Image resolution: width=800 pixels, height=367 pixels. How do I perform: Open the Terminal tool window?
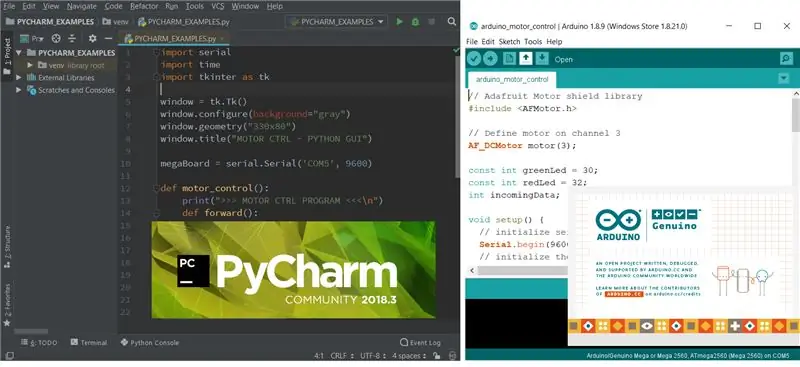(x=89, y=342)
